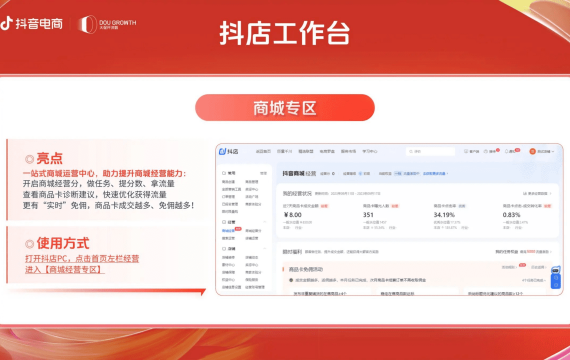
Task: Select 学习中心 in top navigation
Action: (370, 151)
